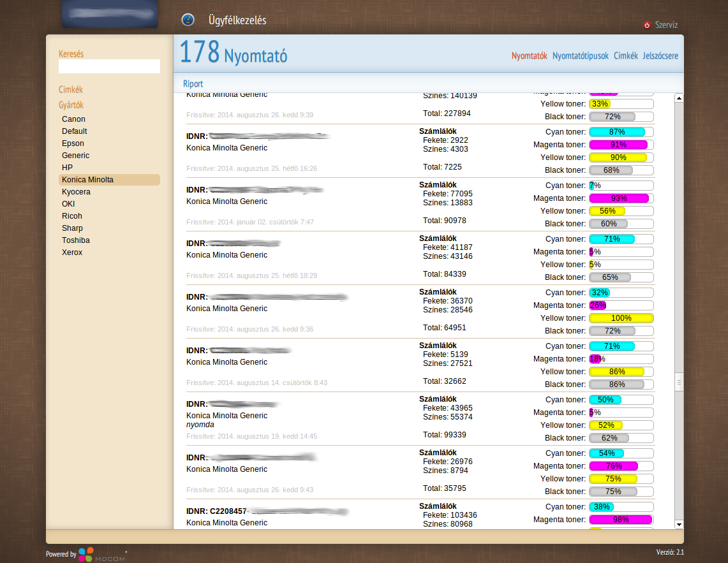The image size is (728, 563).
Task: Open the Jelszócsere tab
Action: pyautogui.click(x=660, y=55)
